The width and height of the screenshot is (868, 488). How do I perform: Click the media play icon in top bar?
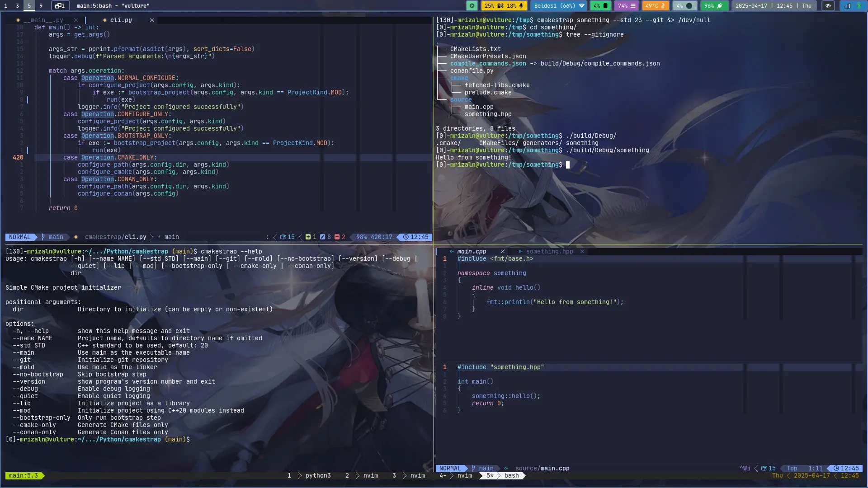pyautogui.click(x=472, y=6)
